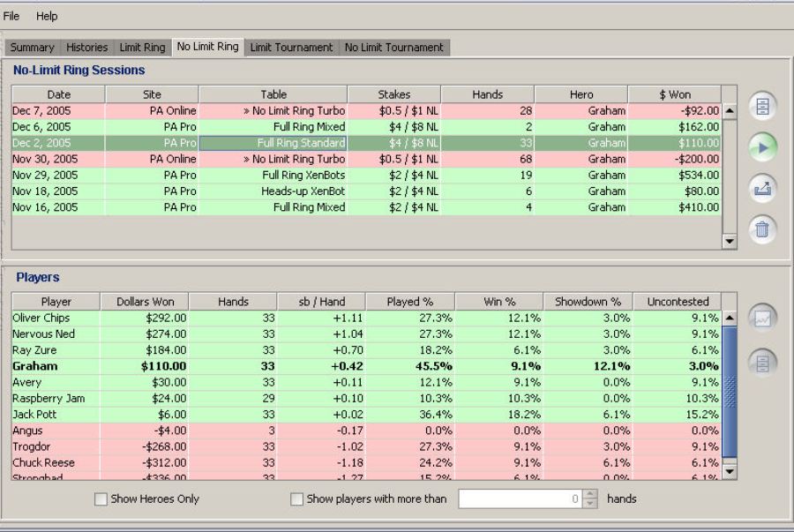This screenshot has height=532, width=794.
Task: Enable the Show Heroes Only checkbox
Action: tap(101, 499)
